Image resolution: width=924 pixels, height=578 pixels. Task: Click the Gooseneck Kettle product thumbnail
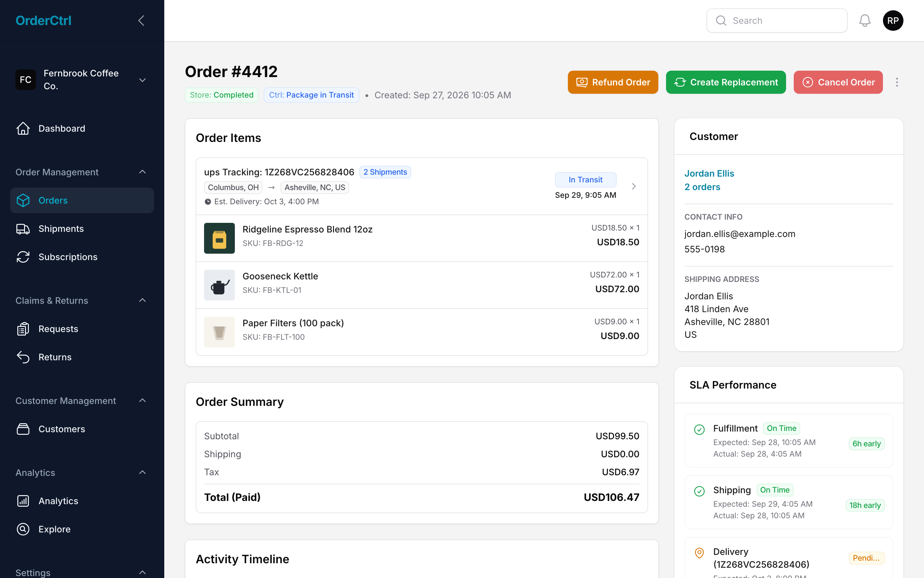[x=219, y=285]
